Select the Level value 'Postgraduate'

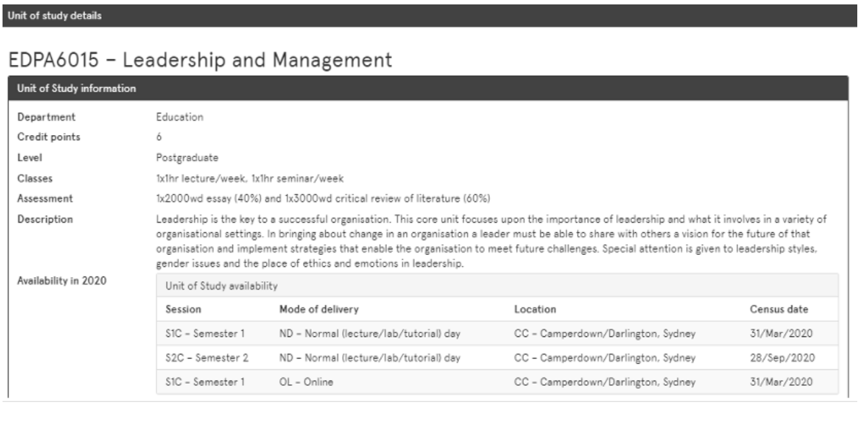click(183, 158)
